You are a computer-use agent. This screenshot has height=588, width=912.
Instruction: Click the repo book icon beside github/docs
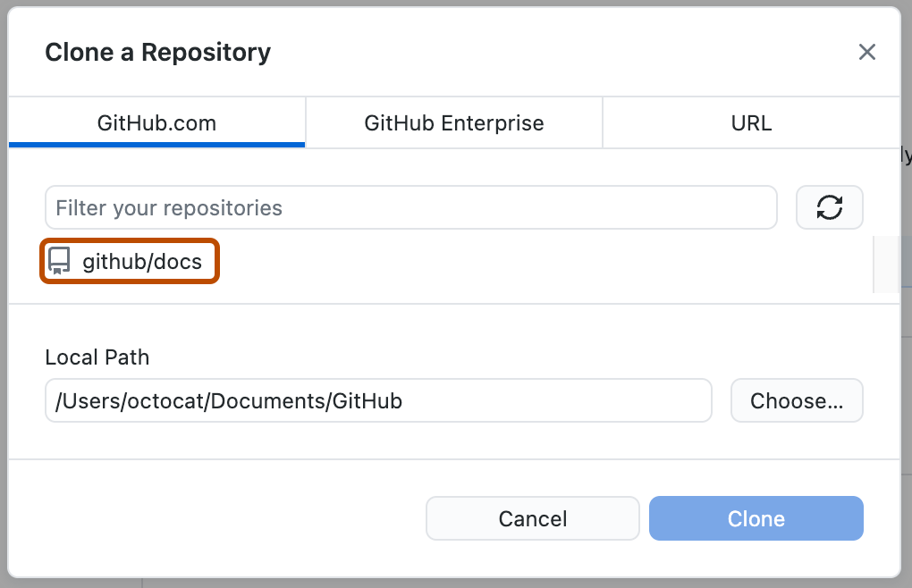pyautogui.click(x=59, y=261)
